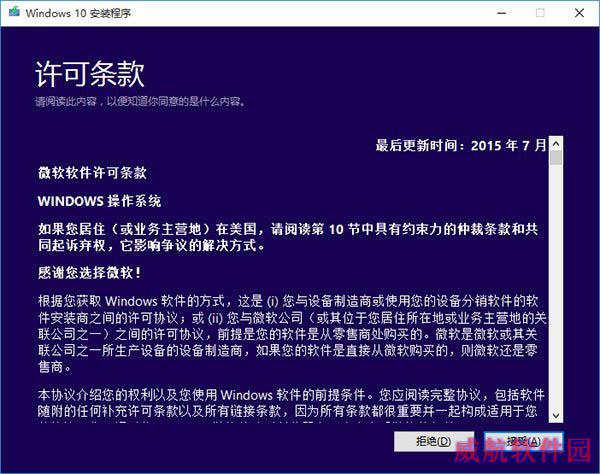Click the window title Windows 10 安装程序
Screen dimensions: 600x474
(78, 13)
